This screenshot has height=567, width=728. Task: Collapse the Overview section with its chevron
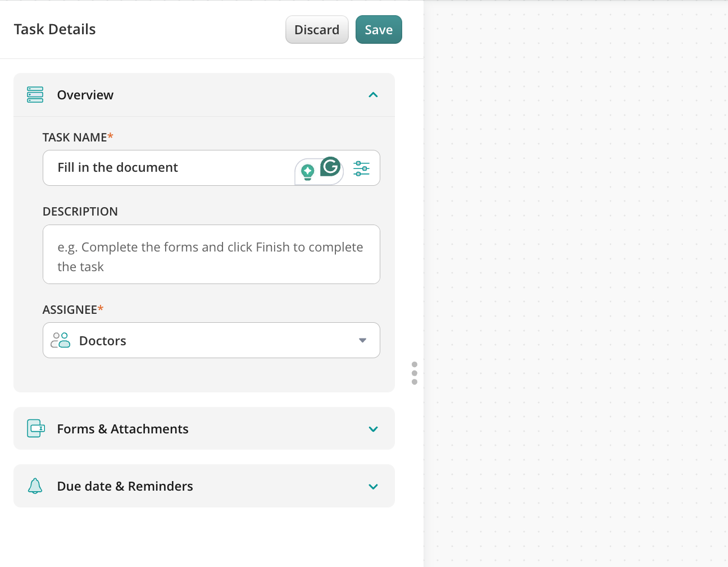(x=373, y=95)
